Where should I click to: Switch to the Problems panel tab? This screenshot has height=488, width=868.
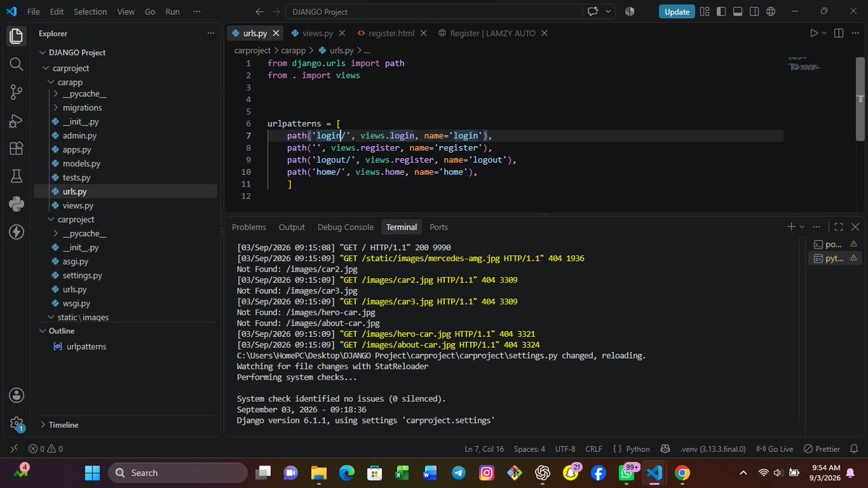[249, 227]
